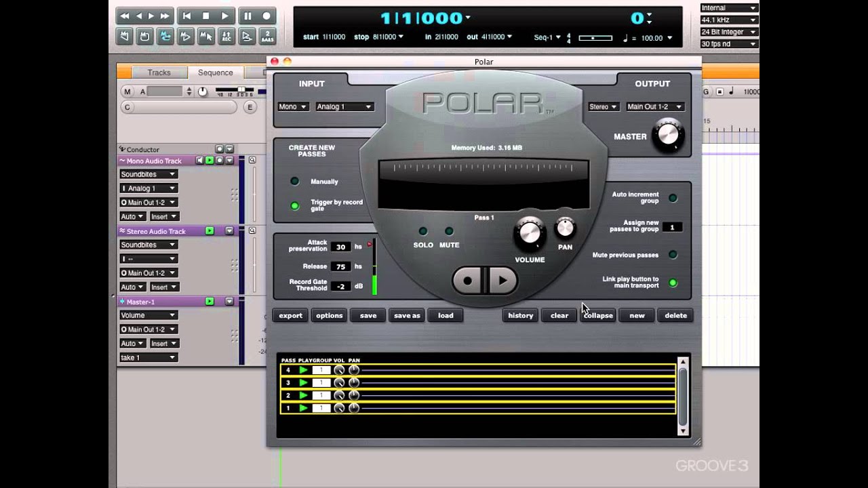Image resolution: width=868 pixels, height=488 pixels.
Task: Click the Polar PAN knob
Action: coord(566,228)
